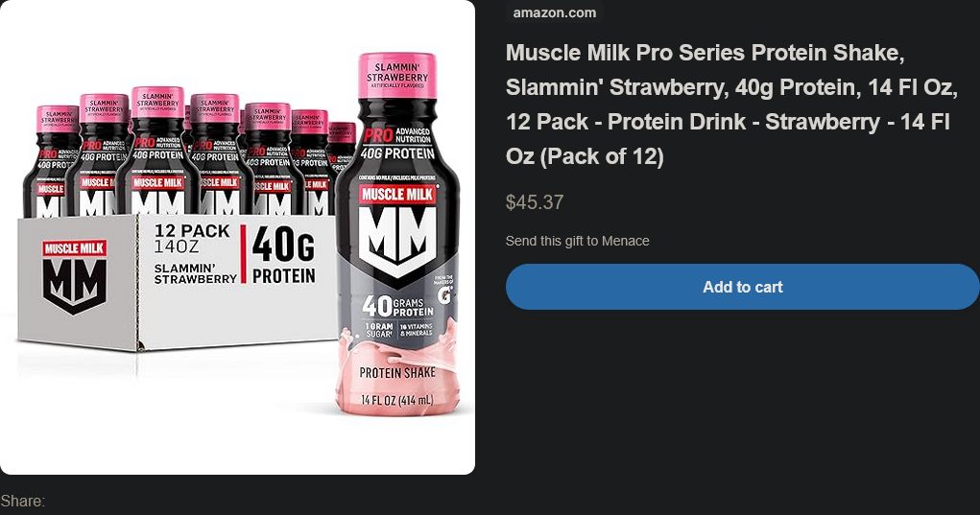The height and width of the screenshot is (515, 980).
Task: Click the $45.37 price text
Action: coord(535,202)
